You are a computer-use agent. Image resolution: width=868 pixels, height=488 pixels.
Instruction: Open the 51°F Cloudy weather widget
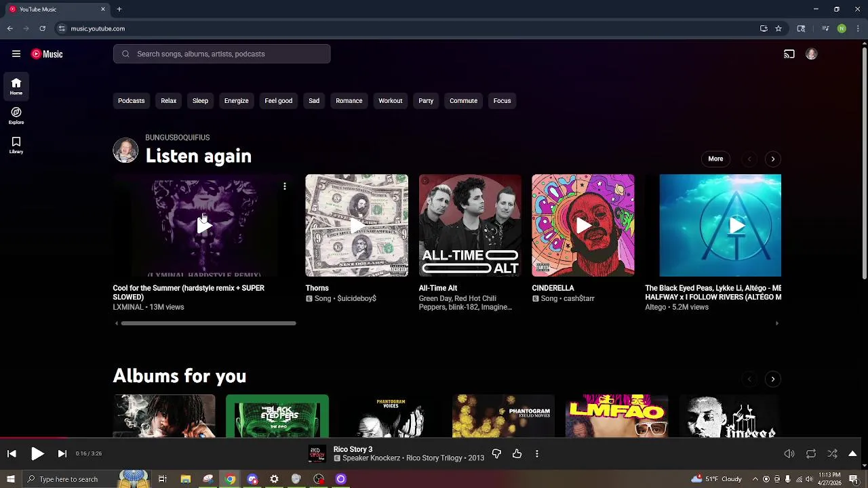[716, 479]
